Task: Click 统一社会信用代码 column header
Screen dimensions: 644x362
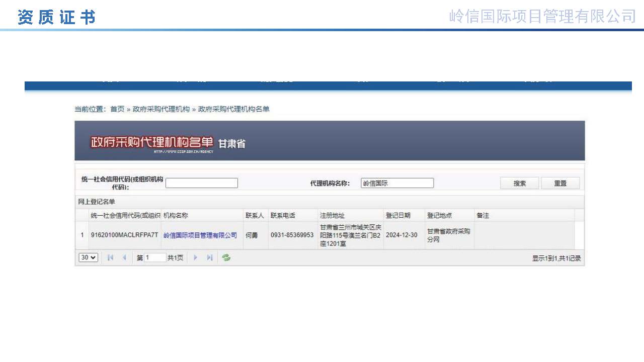Action: pyautogui.click(x=125, y=215)
